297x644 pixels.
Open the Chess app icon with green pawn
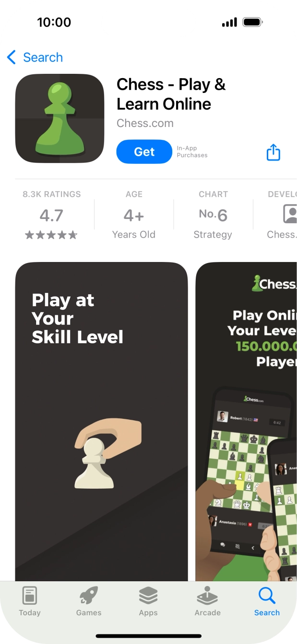59,118
